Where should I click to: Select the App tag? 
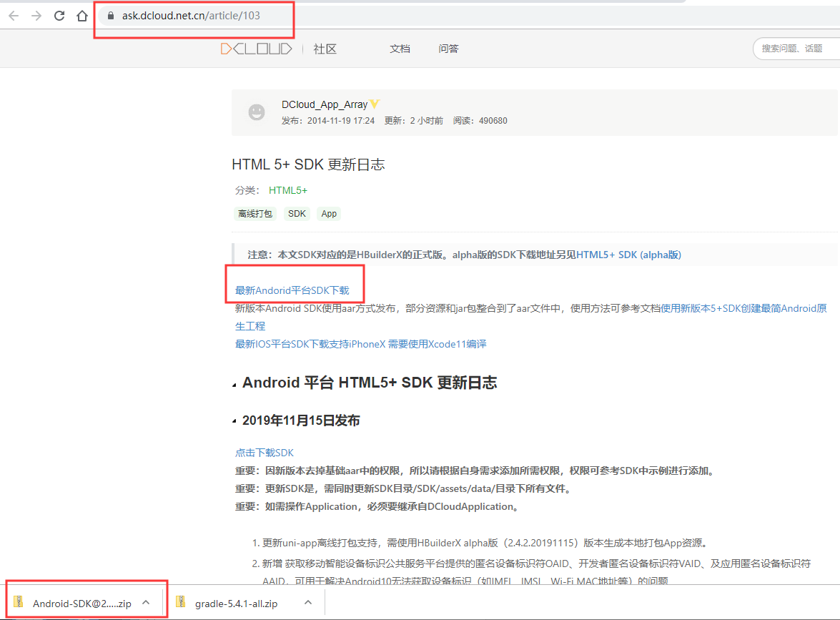[x=329, y=214]
